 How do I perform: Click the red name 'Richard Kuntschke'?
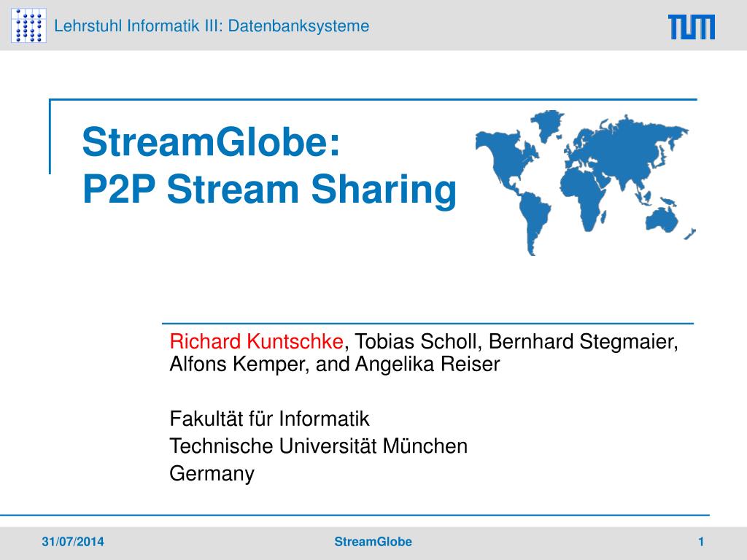tap(256, 341)
